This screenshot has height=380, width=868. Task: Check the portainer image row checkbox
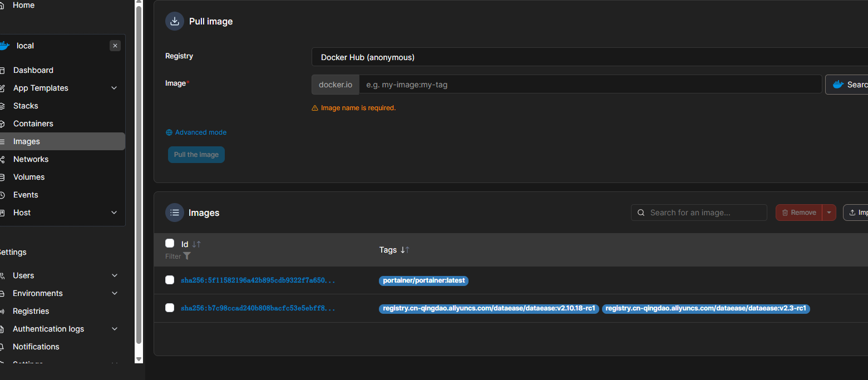[170, 280]
